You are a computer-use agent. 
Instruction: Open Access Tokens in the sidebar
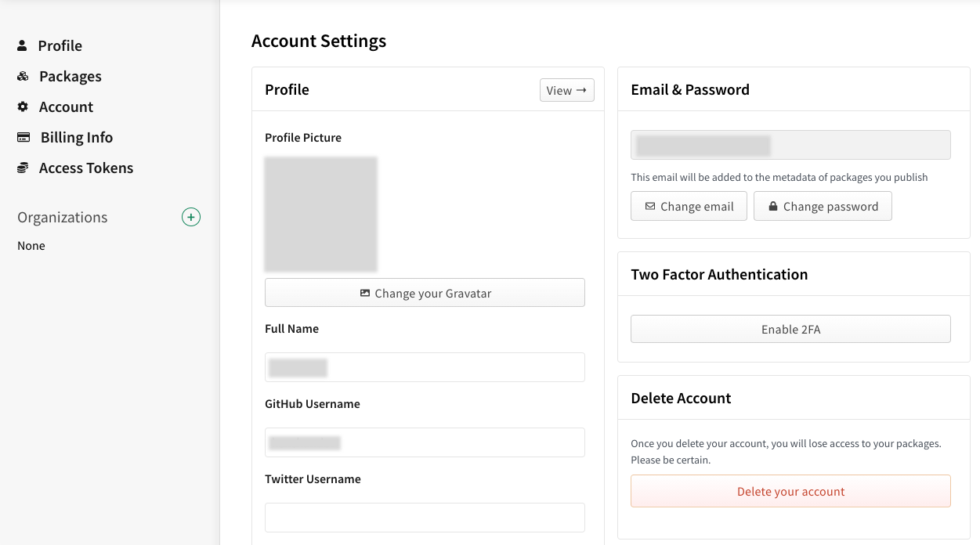[x=86, y=168]
